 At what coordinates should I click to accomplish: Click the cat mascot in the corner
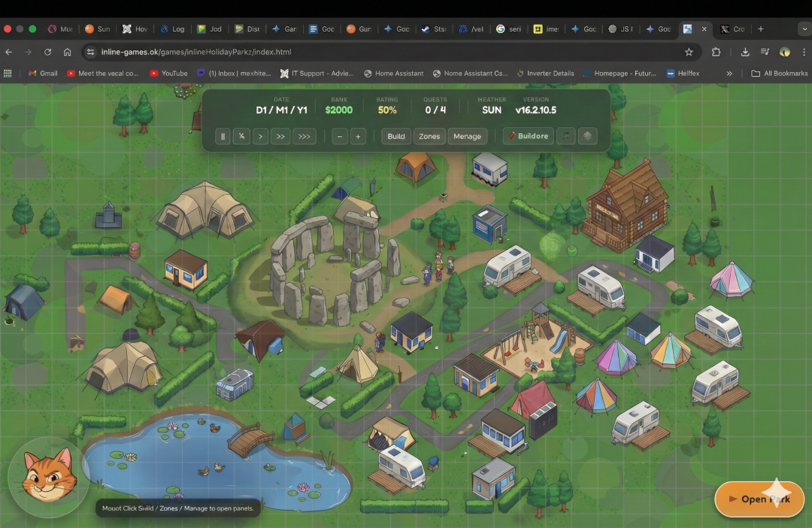pyautogui.click(x=47, y=474)
